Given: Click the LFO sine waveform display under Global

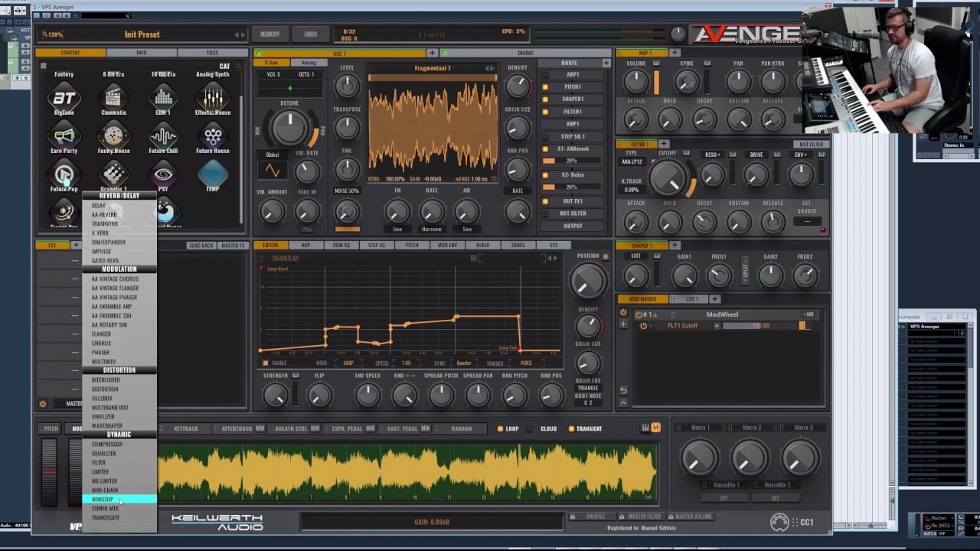Looking at the screenshot, I should click(x=273, y=171).
